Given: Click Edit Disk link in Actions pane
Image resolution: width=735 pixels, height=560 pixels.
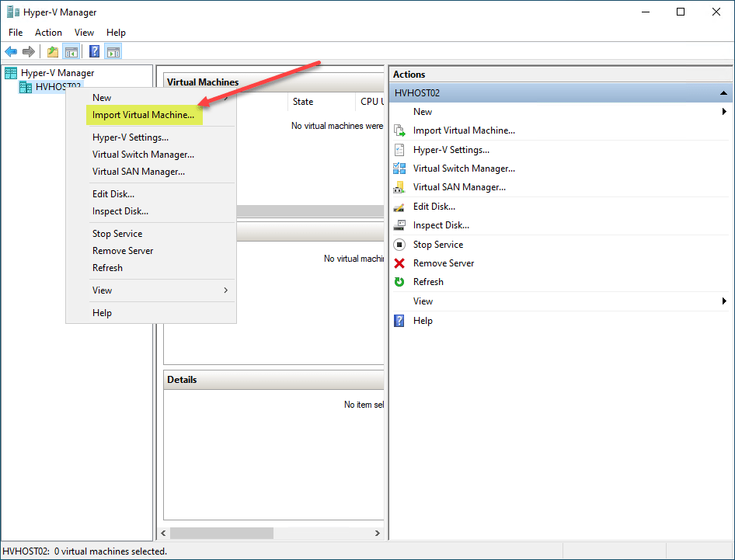Looking at the screenshot, I should point(434,207).
